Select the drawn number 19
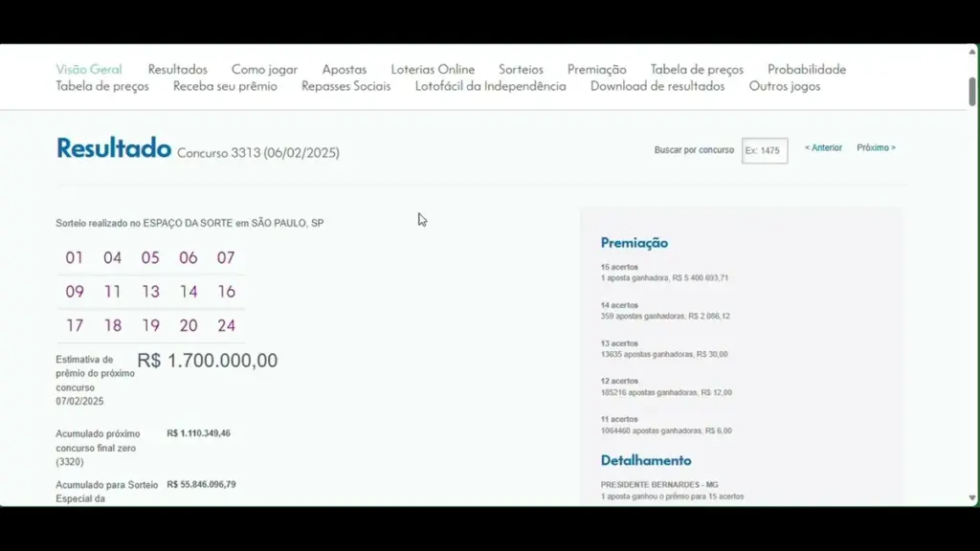The image size is (980, 551). [150, 325]
